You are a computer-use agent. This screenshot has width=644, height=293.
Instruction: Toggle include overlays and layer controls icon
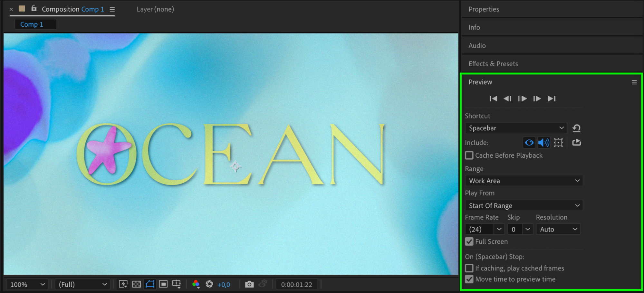[558, 142]
